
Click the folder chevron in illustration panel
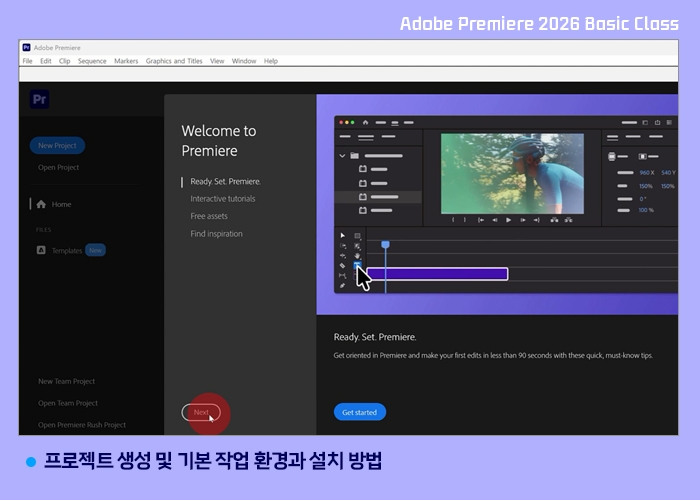click(342, 156)
